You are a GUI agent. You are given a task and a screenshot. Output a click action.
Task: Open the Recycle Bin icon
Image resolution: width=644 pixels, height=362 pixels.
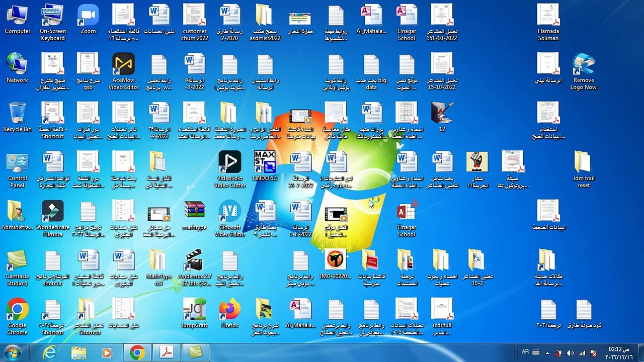(17, 118)
